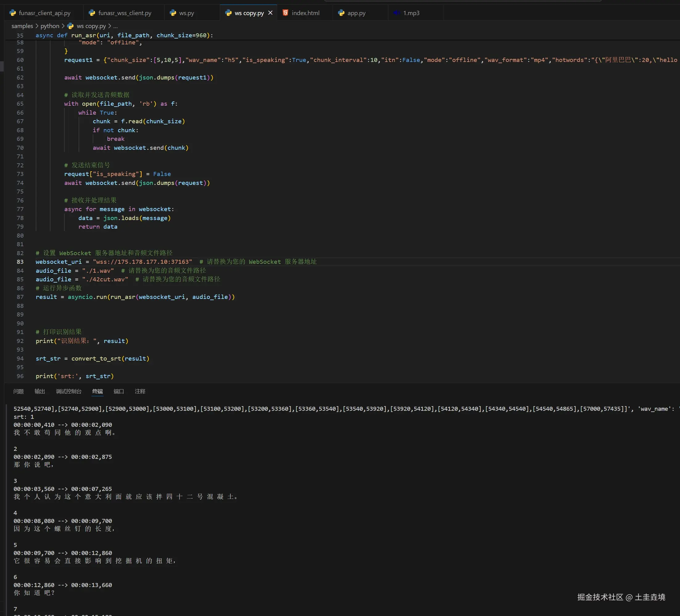
Task: Click HTML5 icon on index.html tab
Action: (285, 13)
